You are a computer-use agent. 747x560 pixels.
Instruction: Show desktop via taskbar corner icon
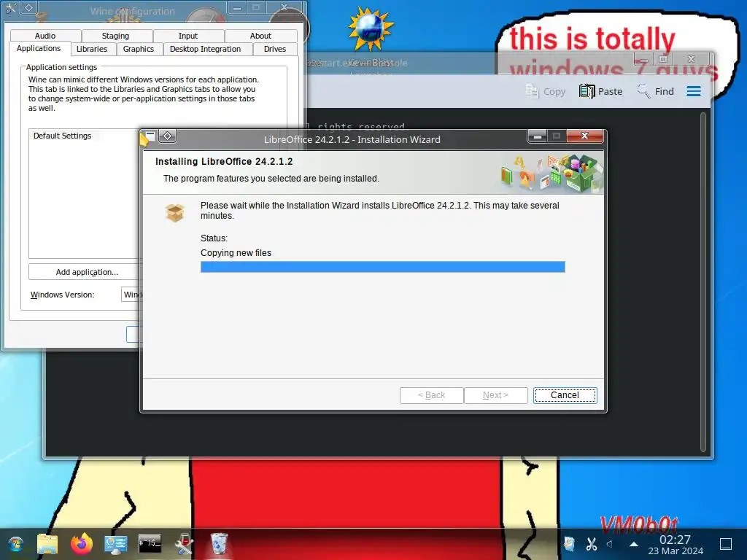[x=726, y=544]
